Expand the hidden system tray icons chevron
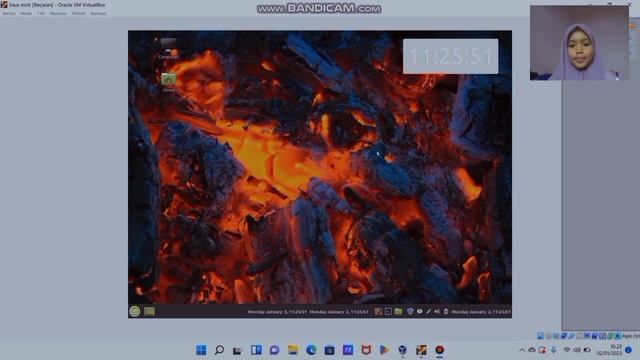The width and height of the screenshot is (640, 360). coord(522,350)
